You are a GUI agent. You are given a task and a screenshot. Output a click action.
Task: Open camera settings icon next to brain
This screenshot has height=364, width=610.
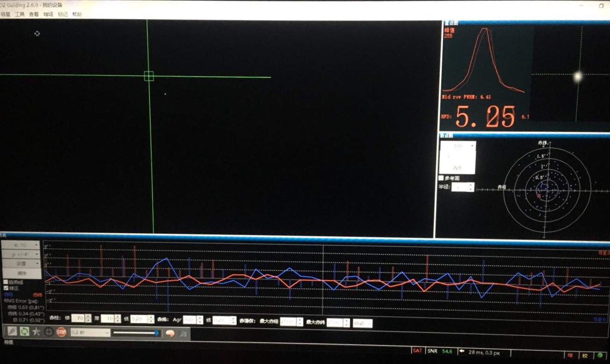coord(182,334)
